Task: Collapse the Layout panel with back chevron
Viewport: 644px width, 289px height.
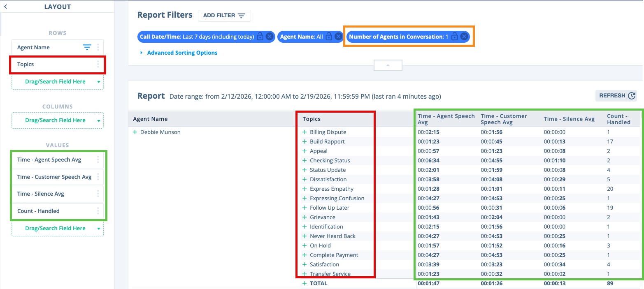Action: (5, 7)
